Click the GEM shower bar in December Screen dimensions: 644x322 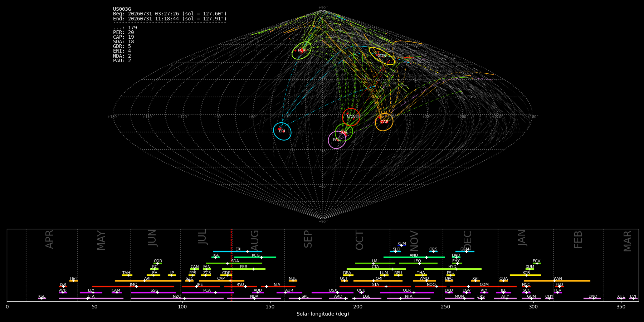(x=465, y=252)
